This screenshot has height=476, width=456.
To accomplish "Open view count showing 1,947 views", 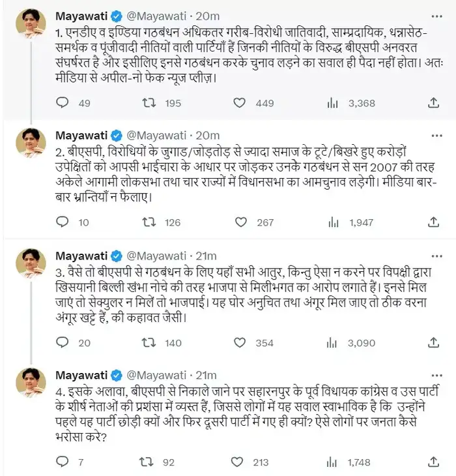I will coord(332,222).
